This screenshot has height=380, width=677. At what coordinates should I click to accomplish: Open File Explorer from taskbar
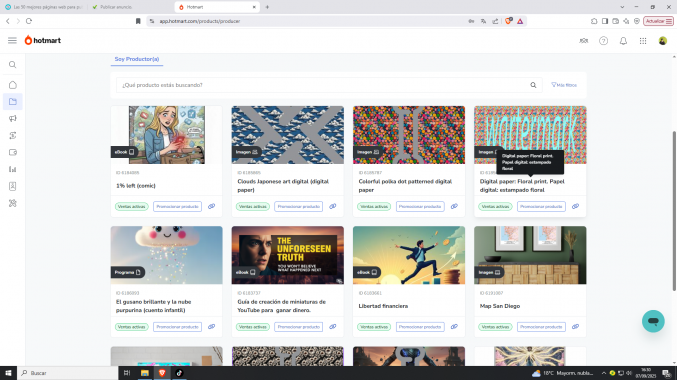145,373
